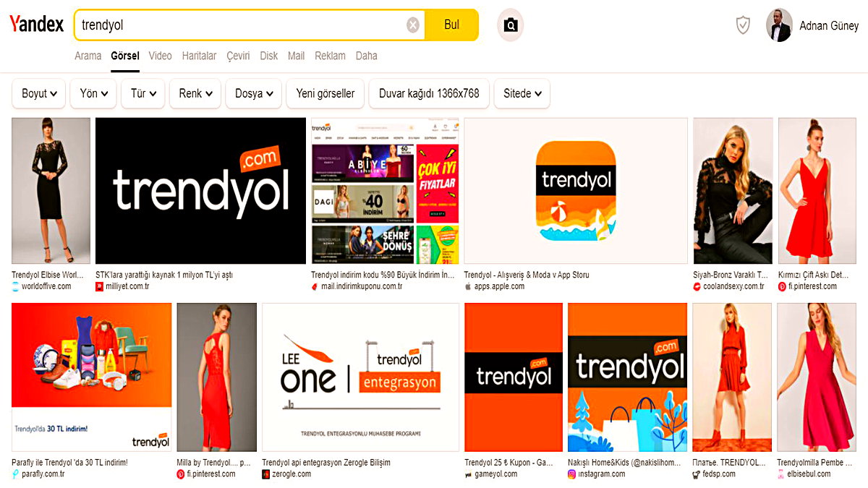Click the instagram.com favicon

point(571,474)
